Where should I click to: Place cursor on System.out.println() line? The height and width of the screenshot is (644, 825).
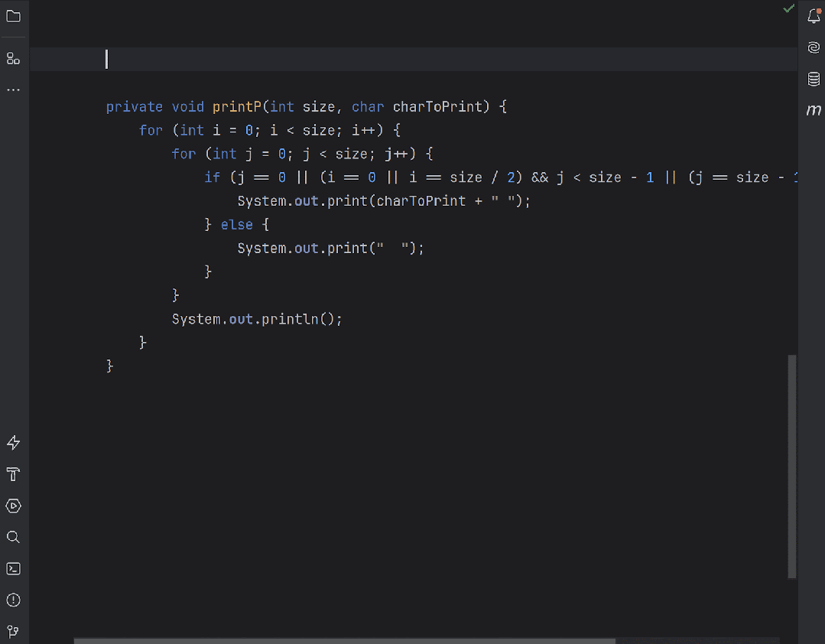(x=257, y=320)
